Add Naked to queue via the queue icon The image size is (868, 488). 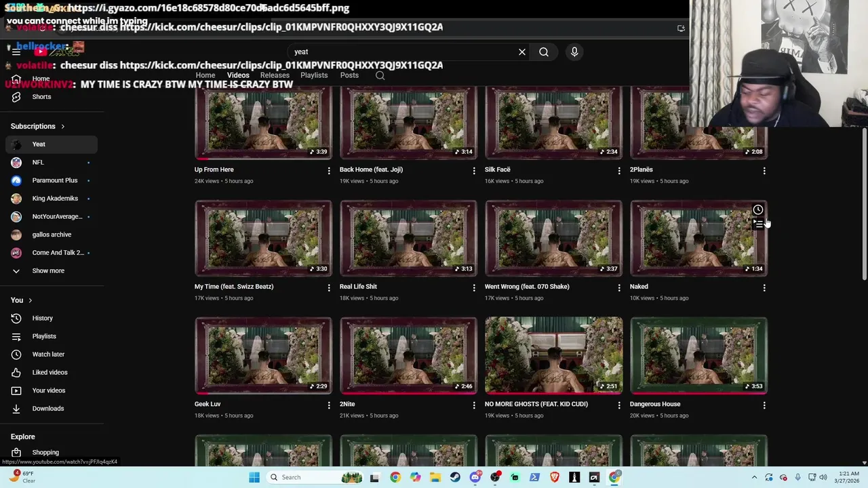(758, 224)
